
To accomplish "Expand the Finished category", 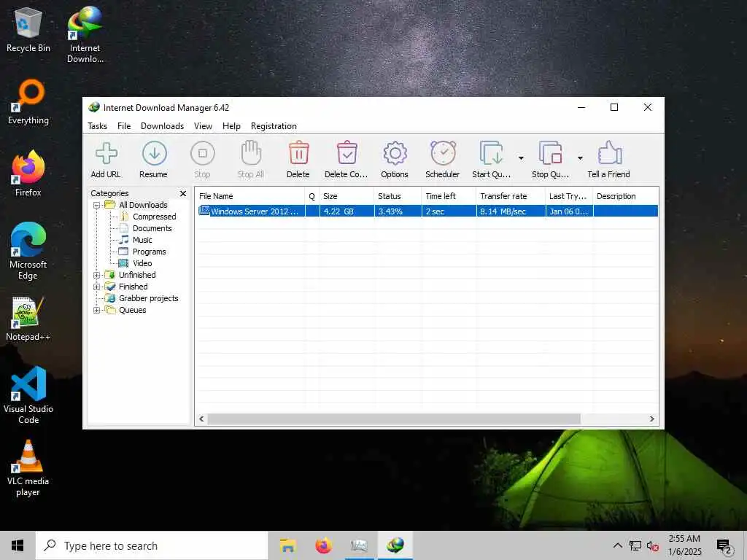I will pos(97,287).
